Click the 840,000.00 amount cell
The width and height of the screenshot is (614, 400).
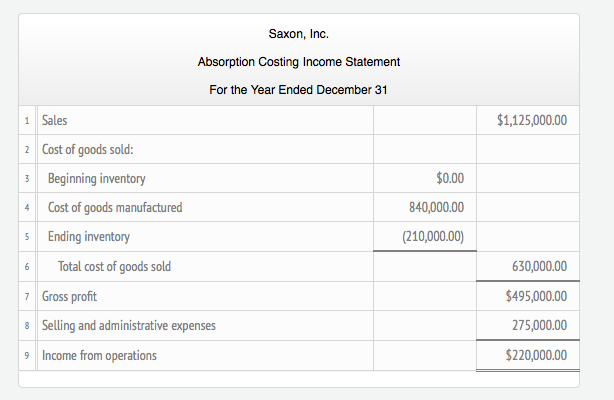point(440,208)
